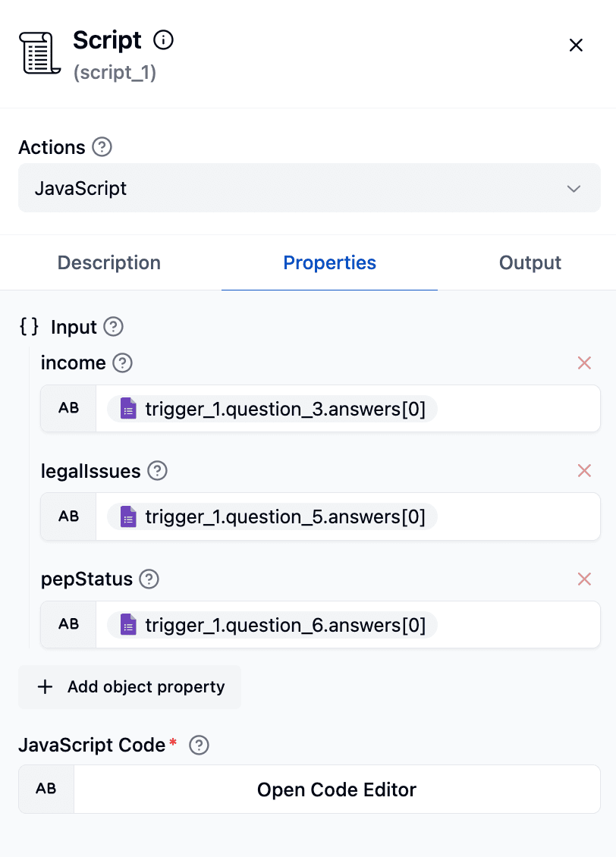Open the info tooltip next to Script title
The width and height of the screenshot is (616, 857).
(163, 41)
